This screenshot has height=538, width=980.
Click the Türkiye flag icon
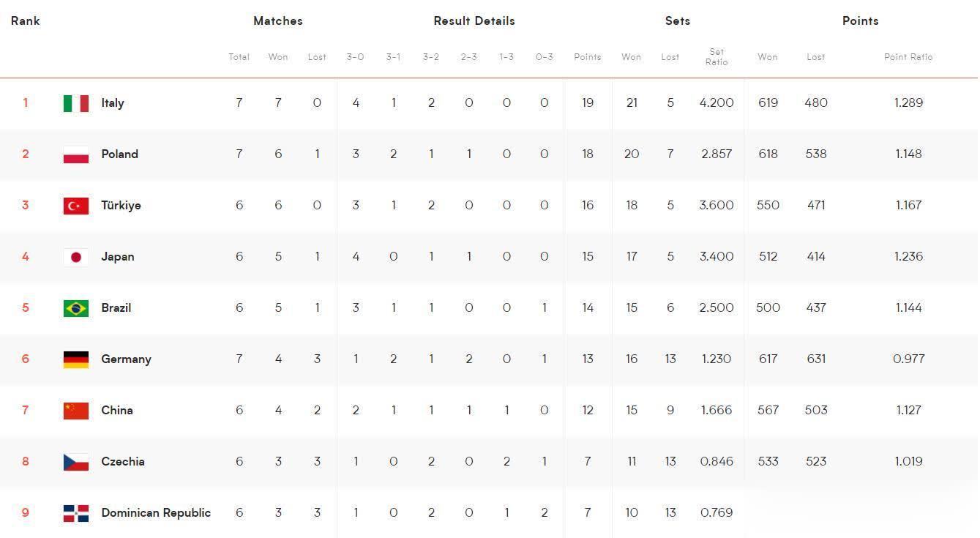[x=76, y=206]
